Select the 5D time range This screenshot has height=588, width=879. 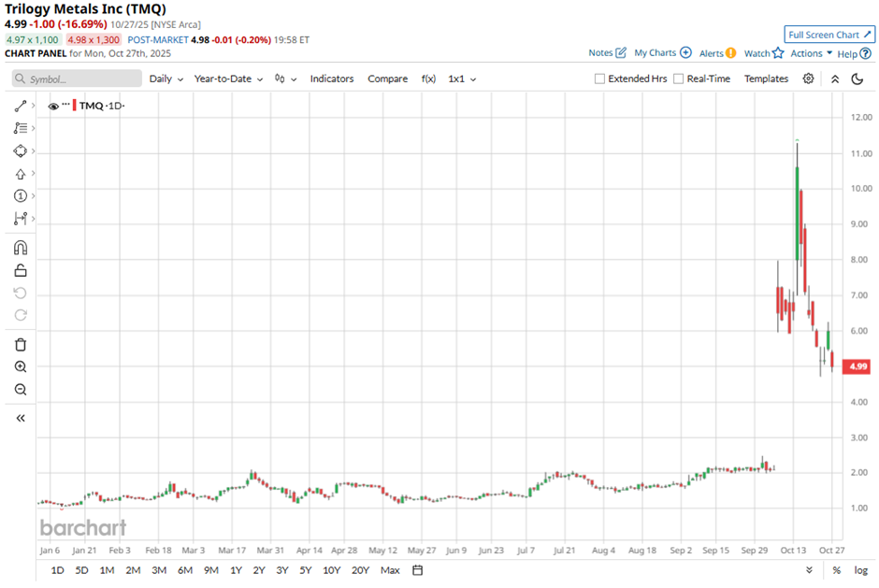82,570
